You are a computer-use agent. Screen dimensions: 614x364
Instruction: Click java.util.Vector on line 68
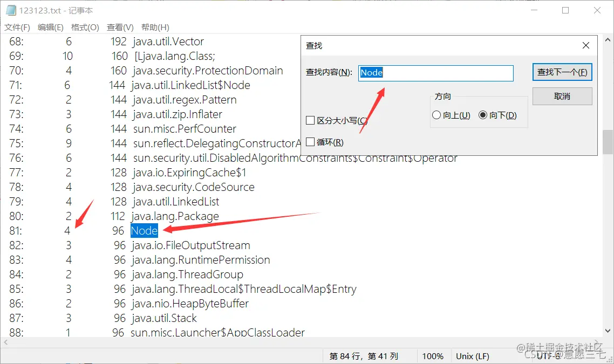click(x=168, y=42)
